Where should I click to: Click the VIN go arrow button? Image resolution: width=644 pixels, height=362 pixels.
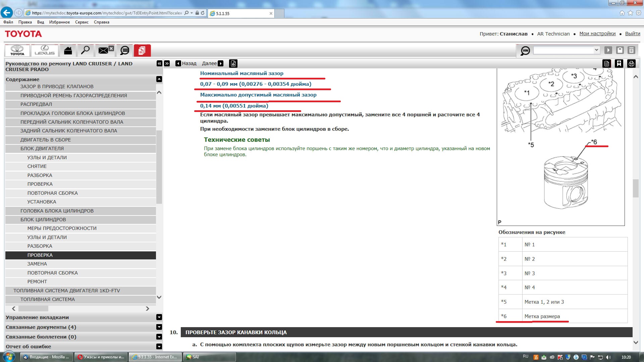(x=608, y=50)
